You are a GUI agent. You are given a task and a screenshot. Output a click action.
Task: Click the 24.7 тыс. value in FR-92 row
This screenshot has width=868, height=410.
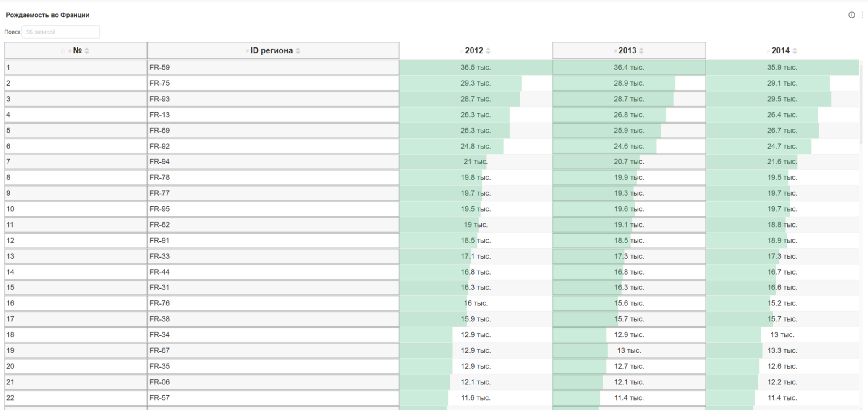782,146
